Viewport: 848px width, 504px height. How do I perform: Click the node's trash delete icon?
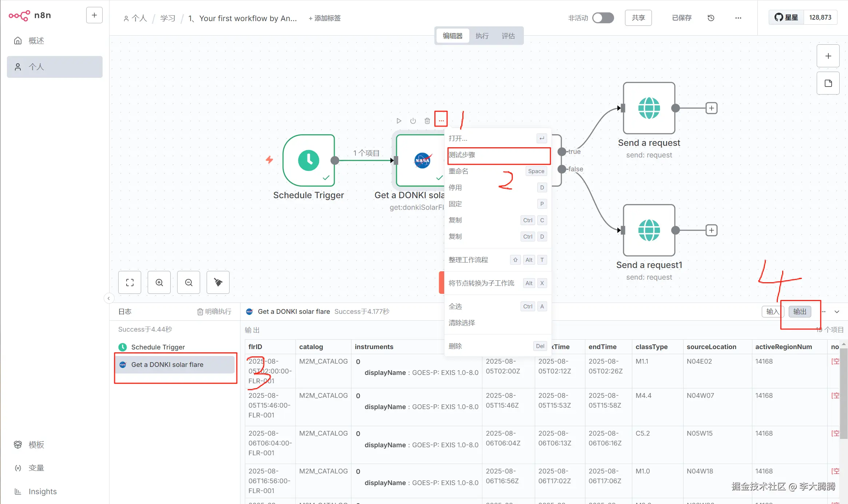(427, 121)
